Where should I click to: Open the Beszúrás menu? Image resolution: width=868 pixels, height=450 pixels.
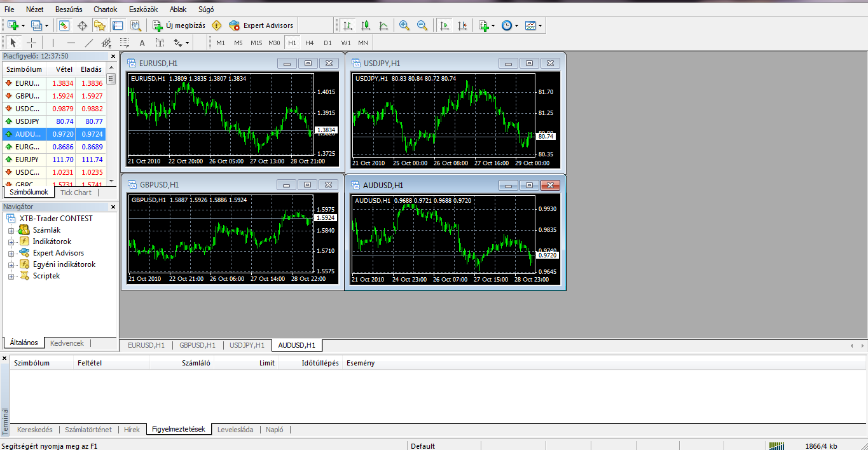point(69,10)
